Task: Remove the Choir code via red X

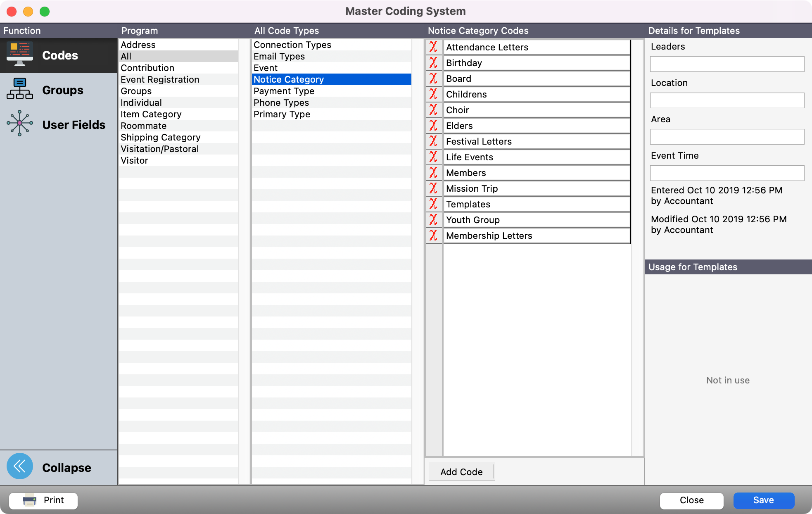Action: 434,110
